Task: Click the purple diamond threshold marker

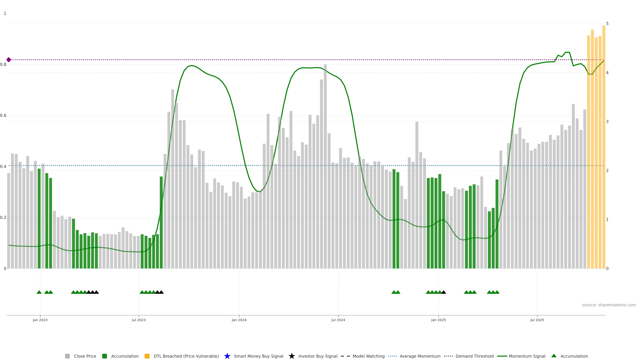Action: tap(9, 60)
